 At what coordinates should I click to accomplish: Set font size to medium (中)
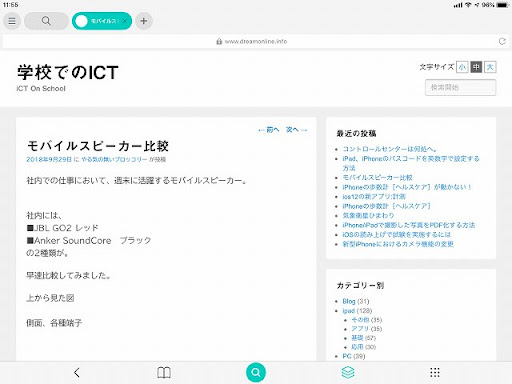476,67
